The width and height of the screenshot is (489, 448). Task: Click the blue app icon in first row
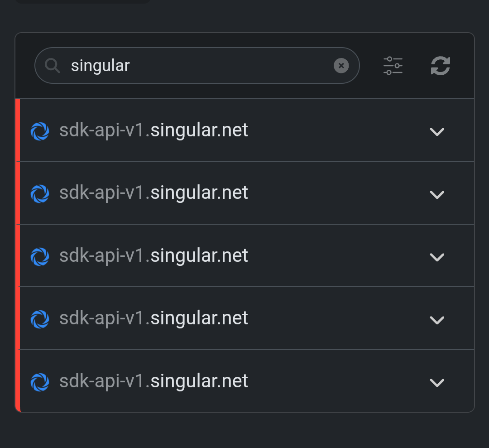40,131
